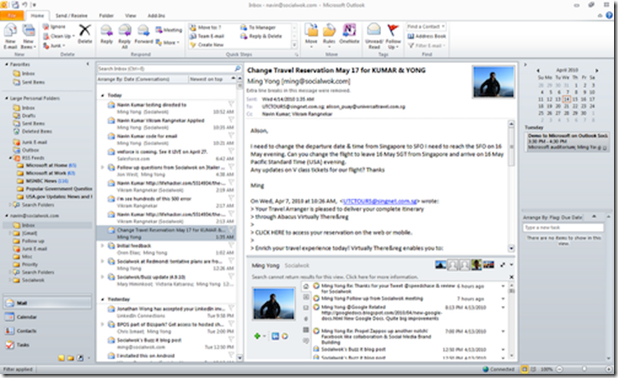Screen dimensions: 618x378
Task: Open the Move dropdown button
Action: [311, 36]
